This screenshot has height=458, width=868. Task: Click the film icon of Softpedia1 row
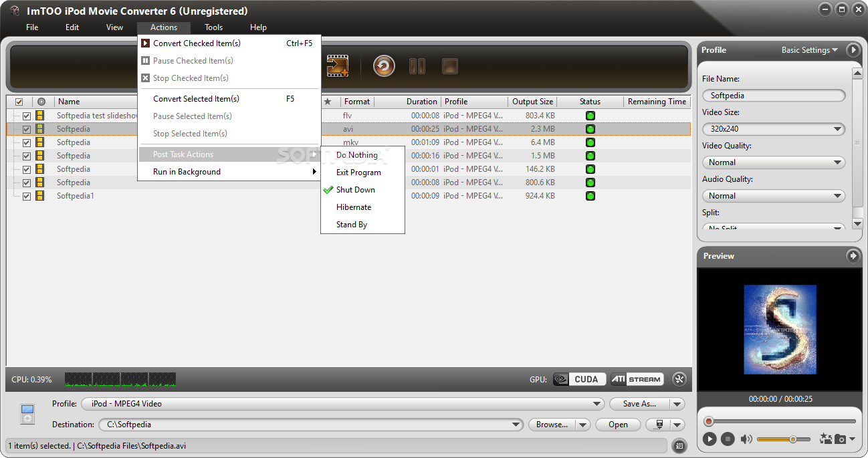[x=40, y=196]
